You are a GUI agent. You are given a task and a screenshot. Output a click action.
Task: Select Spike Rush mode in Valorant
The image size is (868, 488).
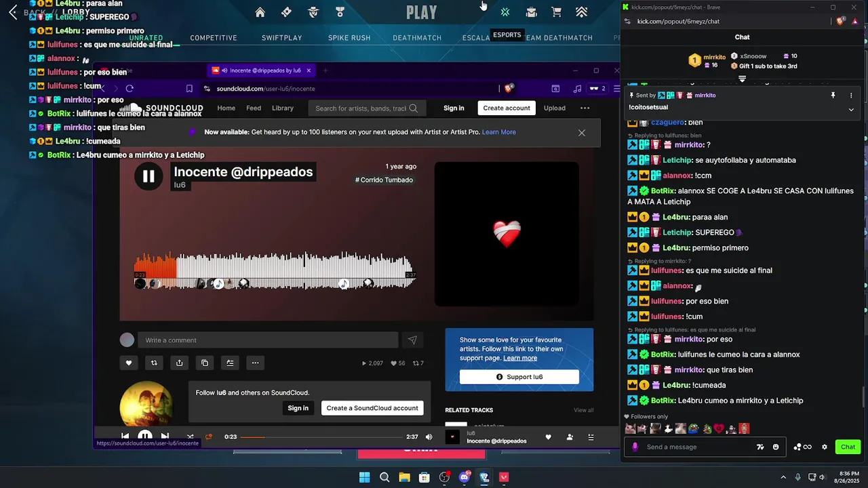pos(349,38)
